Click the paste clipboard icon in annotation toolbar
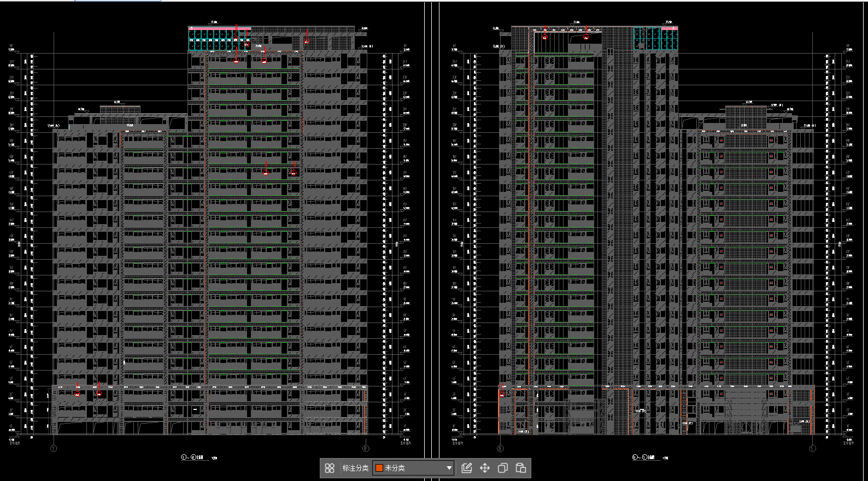868x481 pixels. click(520, 468)
